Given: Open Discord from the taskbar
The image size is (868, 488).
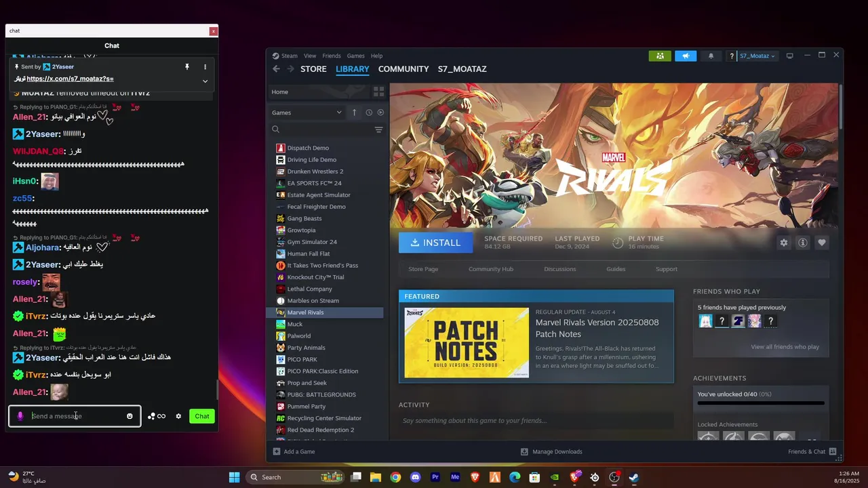Looking at the screenshot, I should click(415, 477).
